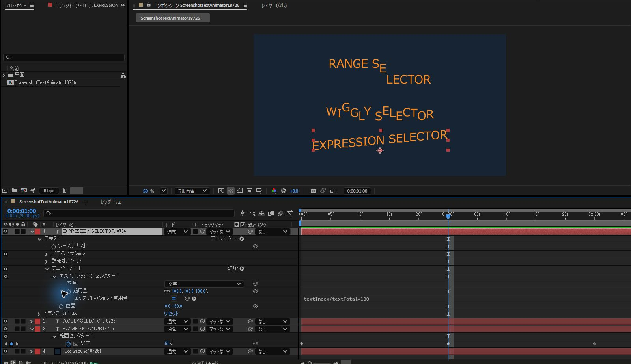Image resolution: width=631 pixels, height=364 pixels.
Task: Toggle mask and shape path visibility icon
Action: click(x=240, y=191)
